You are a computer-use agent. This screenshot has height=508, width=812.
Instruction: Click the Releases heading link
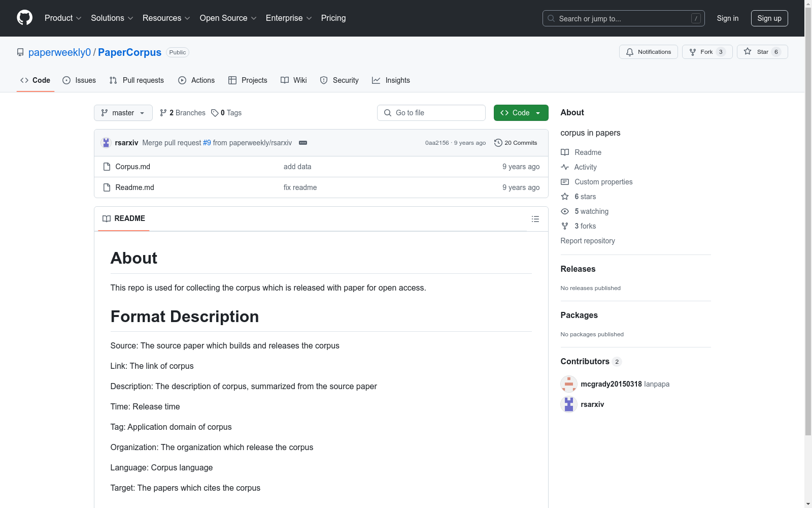pyautogui.click(x=578, y=269)
